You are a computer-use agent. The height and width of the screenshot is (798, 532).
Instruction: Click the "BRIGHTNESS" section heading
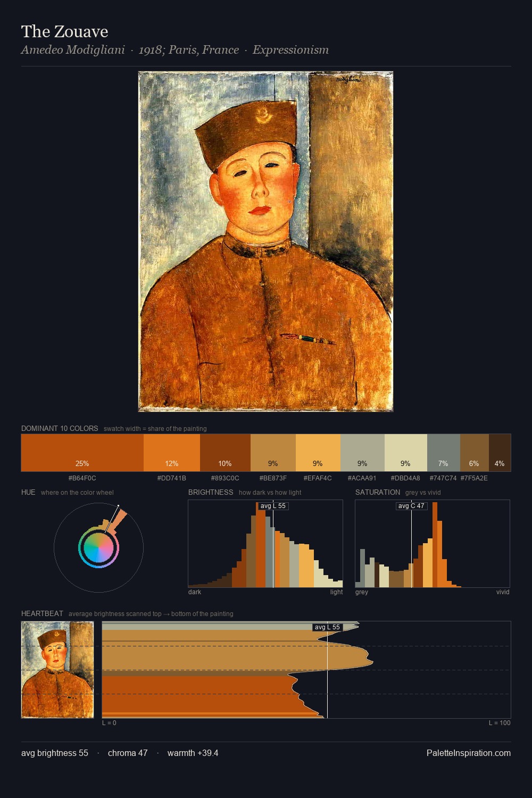click(x=211, y=492)
